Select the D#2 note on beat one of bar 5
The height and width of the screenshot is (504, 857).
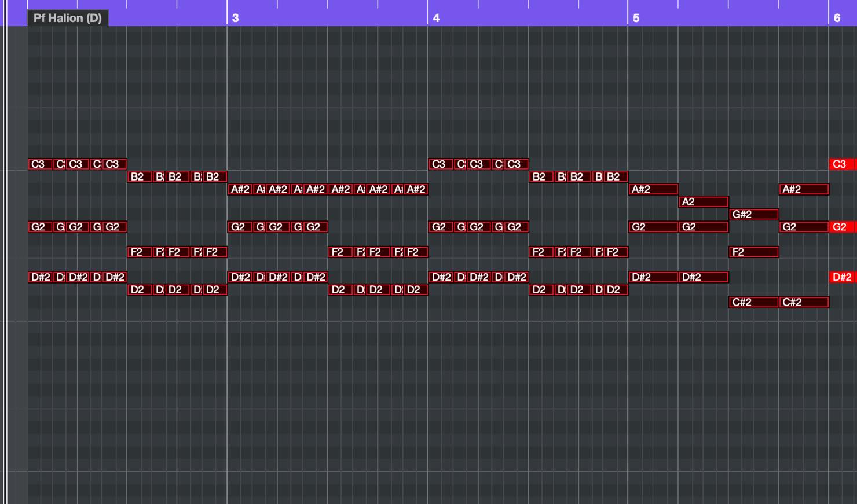653,277
